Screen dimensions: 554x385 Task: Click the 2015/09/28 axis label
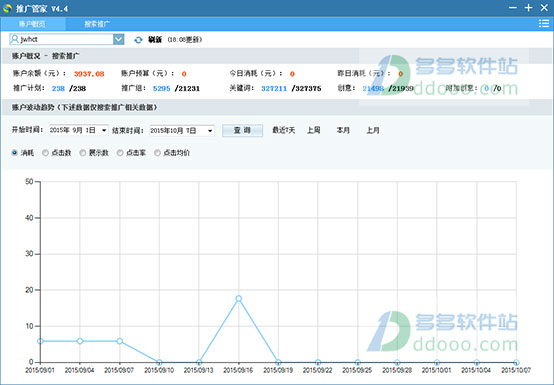tap(397, 370)
